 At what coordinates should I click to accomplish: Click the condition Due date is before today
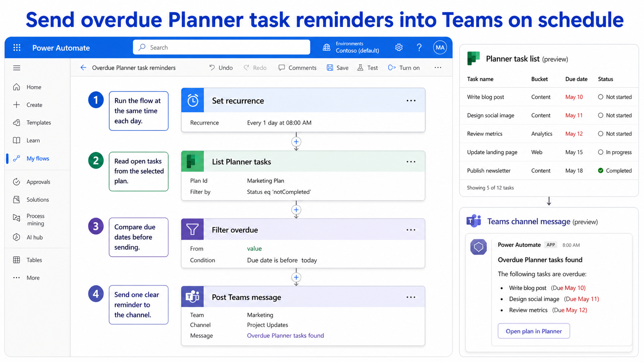click(x=282, y=260)
